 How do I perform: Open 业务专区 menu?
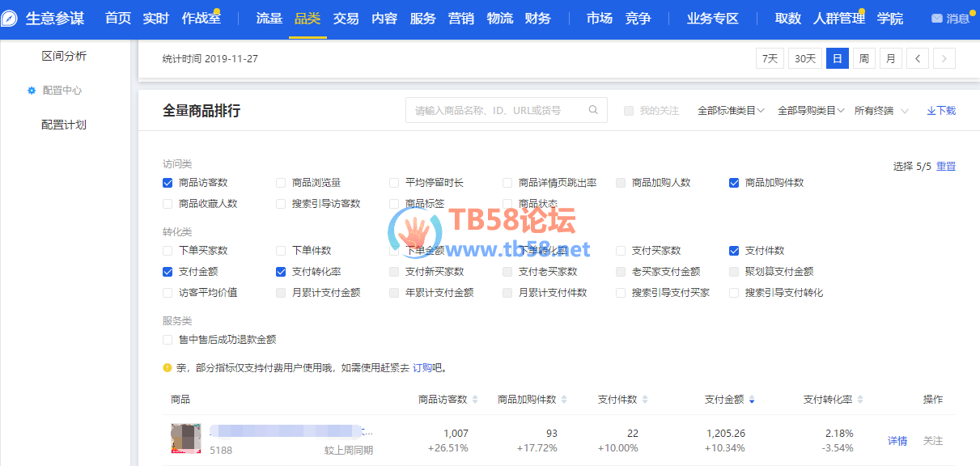[x=713, y=19]
